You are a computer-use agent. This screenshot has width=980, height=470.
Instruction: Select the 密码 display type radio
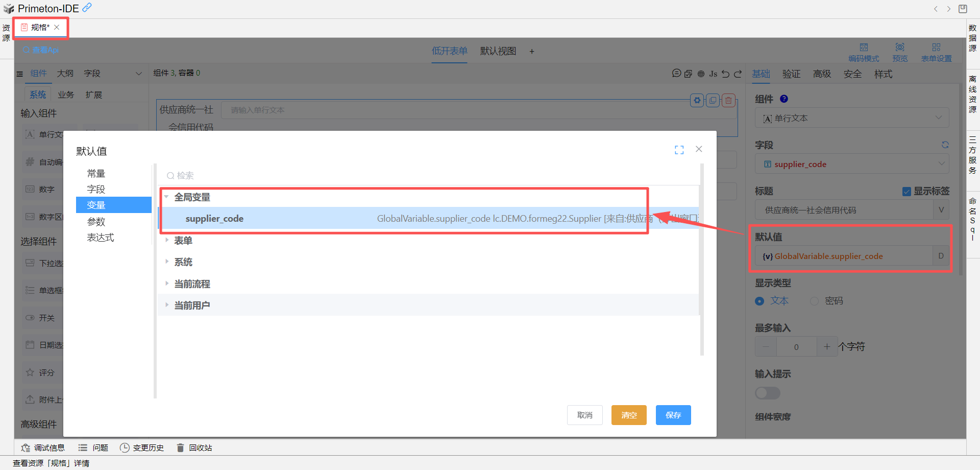(x=814, y=301)
